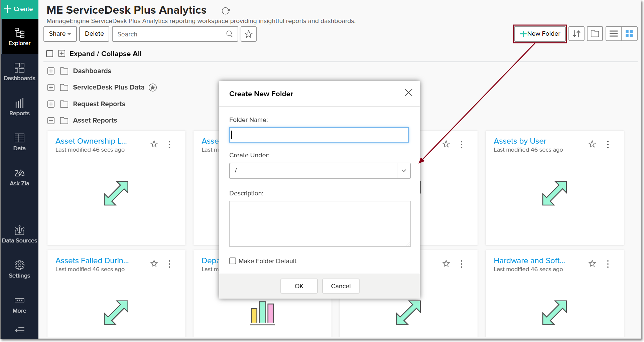Screen dimensions: 644x342
Task: Expand the ServiceDesk Plus Data folder
Action: pos(51,88)
